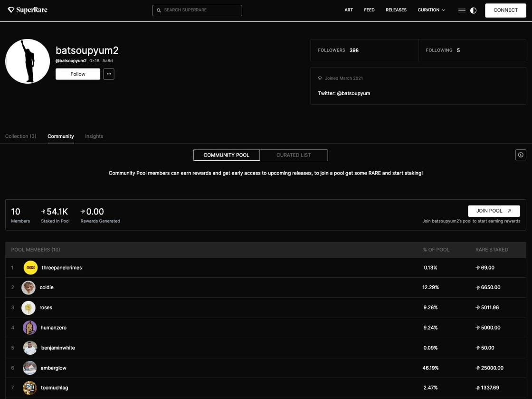Toggle the dark/light theme icon
This screenshot has height=399, width=532.
point(473,10)
